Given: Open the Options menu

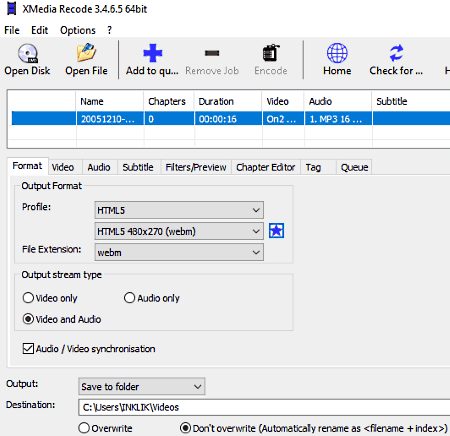Looking at the screenshot, I should pos(78,30).
